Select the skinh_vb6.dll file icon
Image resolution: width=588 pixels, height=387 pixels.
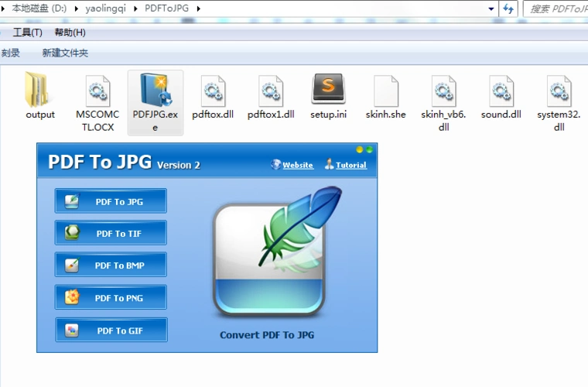[443, 91]
